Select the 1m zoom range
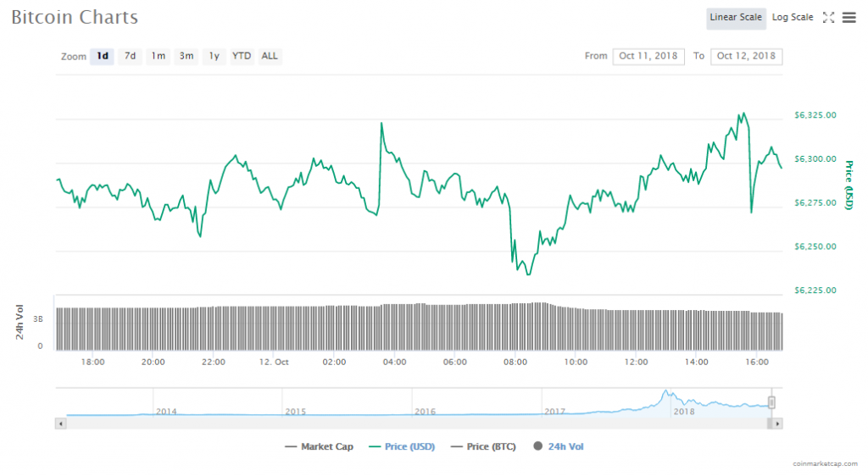The width and height of the screenshot is (868, 476). coord(159,56)
